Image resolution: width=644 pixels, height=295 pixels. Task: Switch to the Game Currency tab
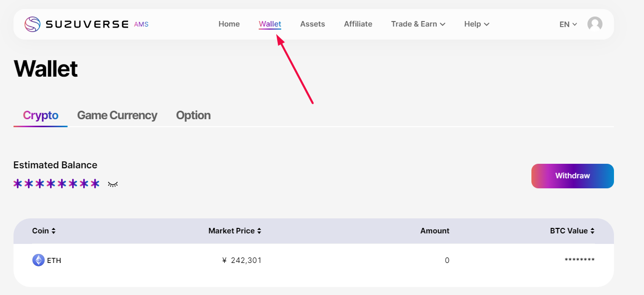(117, 115)
